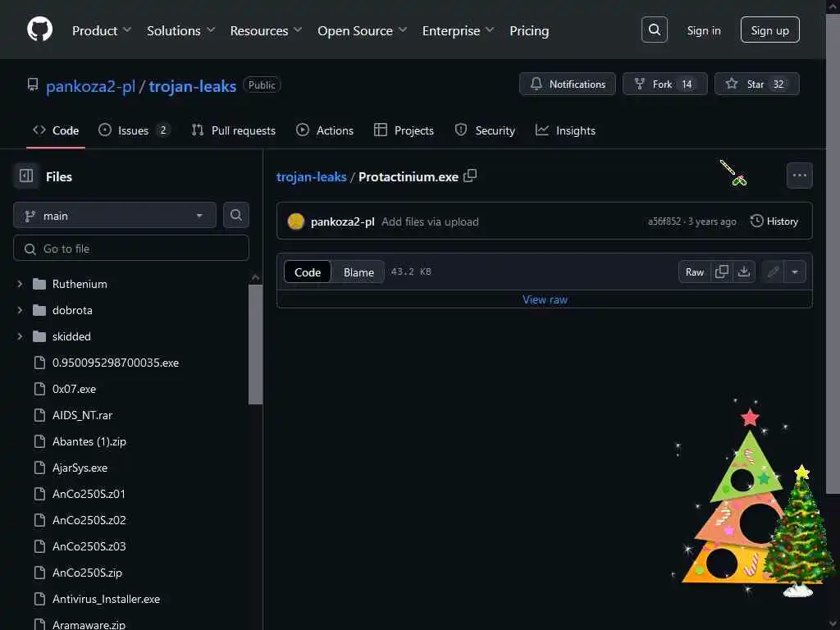This screenshot has width=840, height=630.
Task: Open the main branch selector dropdown
Action: point(115,216)
